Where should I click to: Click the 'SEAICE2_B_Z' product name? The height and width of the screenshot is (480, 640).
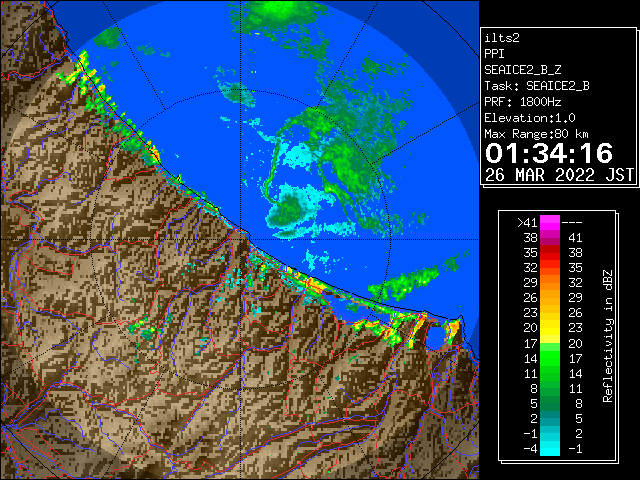coord(522,70)
